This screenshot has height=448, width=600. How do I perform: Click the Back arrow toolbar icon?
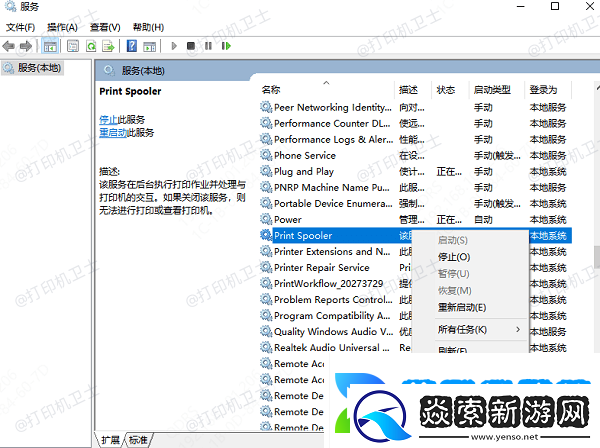pyautogui.click(x=8, y=46)
